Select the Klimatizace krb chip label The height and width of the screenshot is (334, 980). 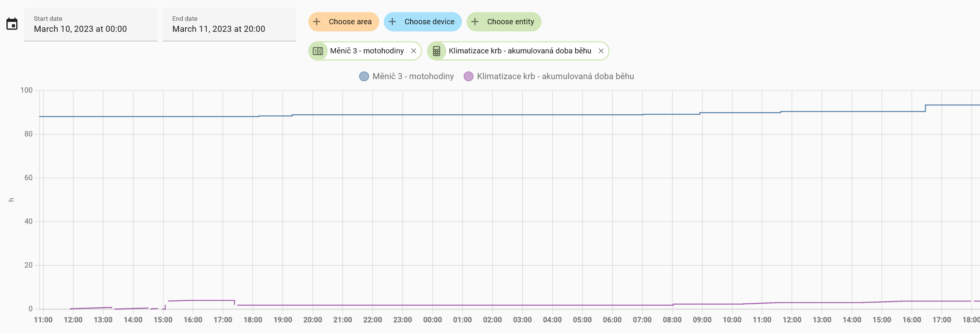(520, 51)
